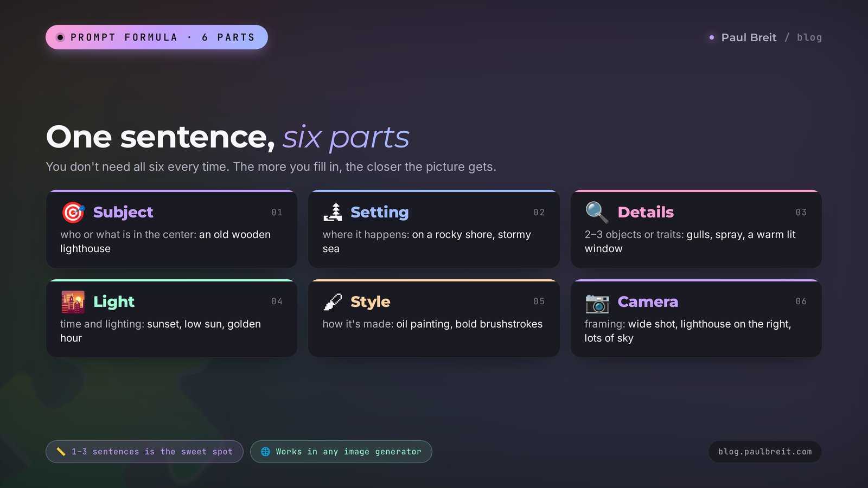Open the blog.paulbreit.com link
868x488 pixels.
click(x=765, y=452)
